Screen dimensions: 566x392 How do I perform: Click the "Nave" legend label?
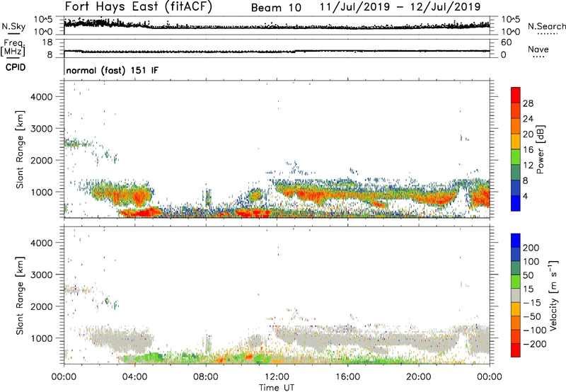tap(538, 49)
